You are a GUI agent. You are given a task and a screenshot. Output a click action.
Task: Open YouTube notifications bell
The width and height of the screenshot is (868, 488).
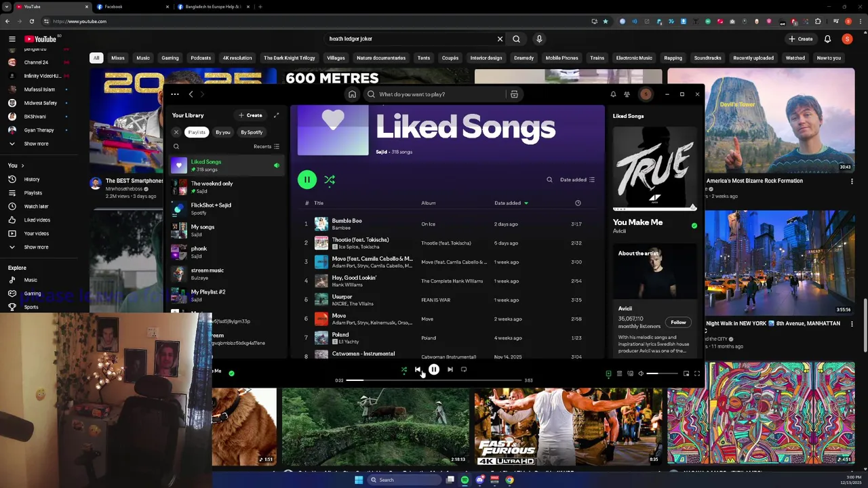tap(827, 39)
